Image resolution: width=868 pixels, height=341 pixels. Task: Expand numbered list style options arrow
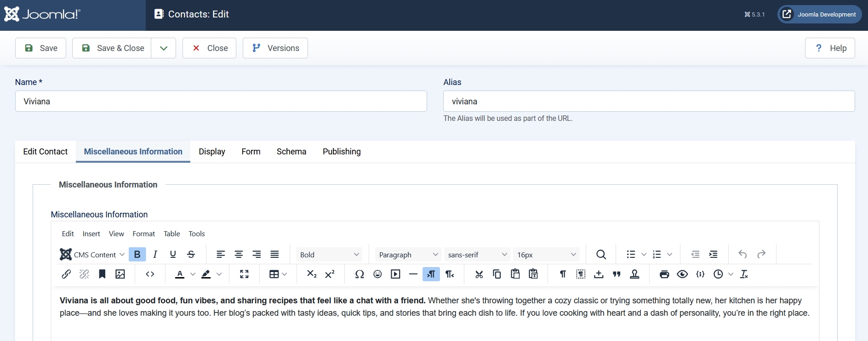coord(669,254)
